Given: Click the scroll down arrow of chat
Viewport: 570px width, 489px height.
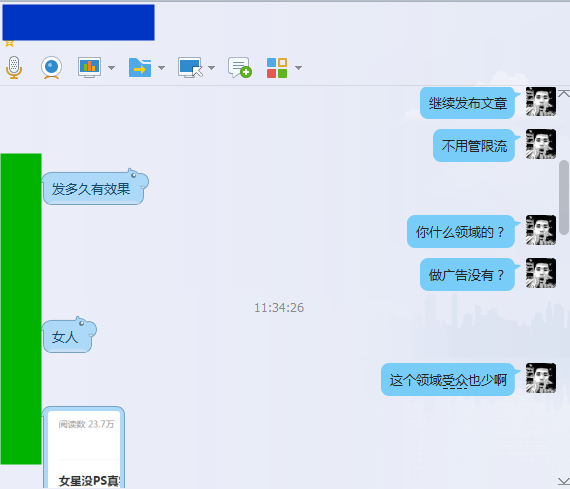Looking at the screenshot, I should point(564,482).
